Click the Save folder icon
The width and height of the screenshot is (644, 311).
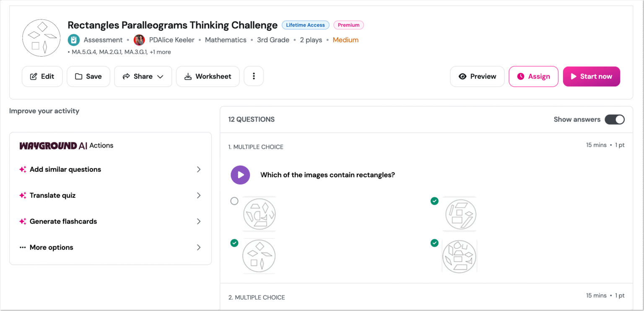pyautogui.click(x=78, y=76)
